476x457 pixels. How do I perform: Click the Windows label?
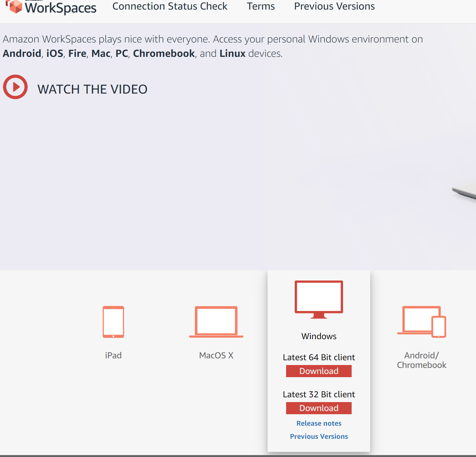coord(319,336)
